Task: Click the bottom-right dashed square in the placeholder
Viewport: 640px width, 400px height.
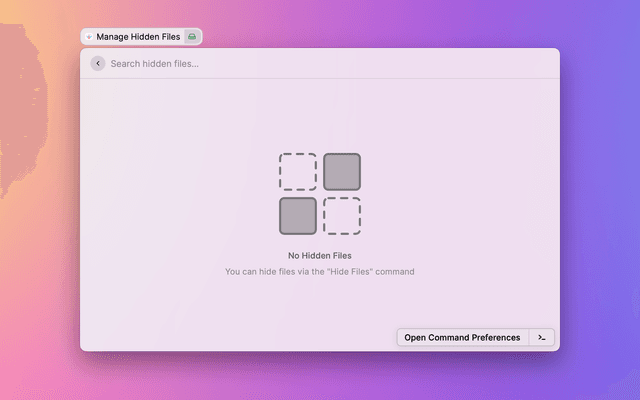Action: (342, 216)
